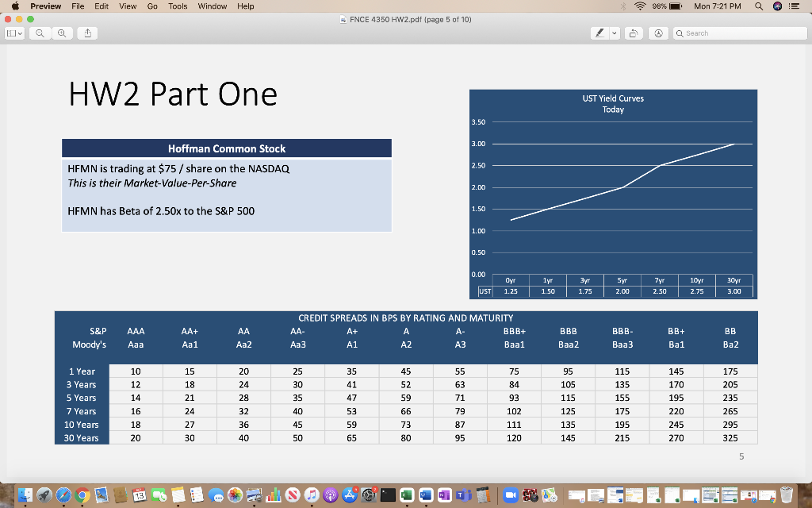Open Maps from the Dock
The image size is (812, 508).
click(549, 495)
